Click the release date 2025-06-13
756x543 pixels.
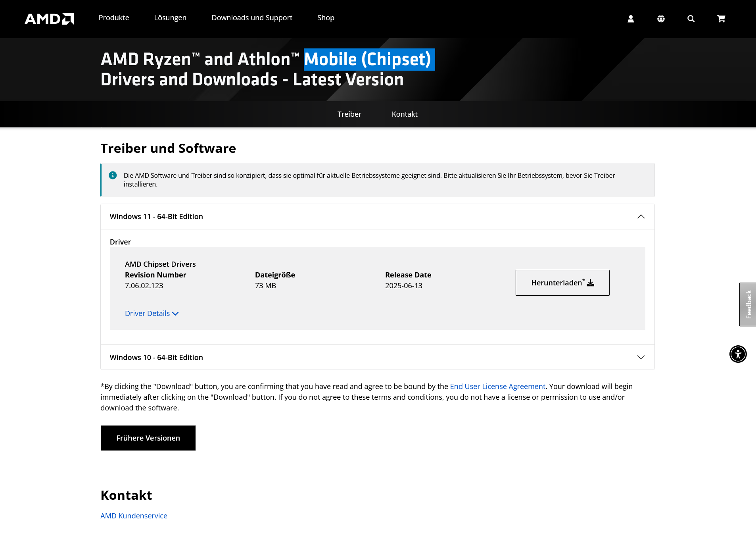[x=404, y=286]
